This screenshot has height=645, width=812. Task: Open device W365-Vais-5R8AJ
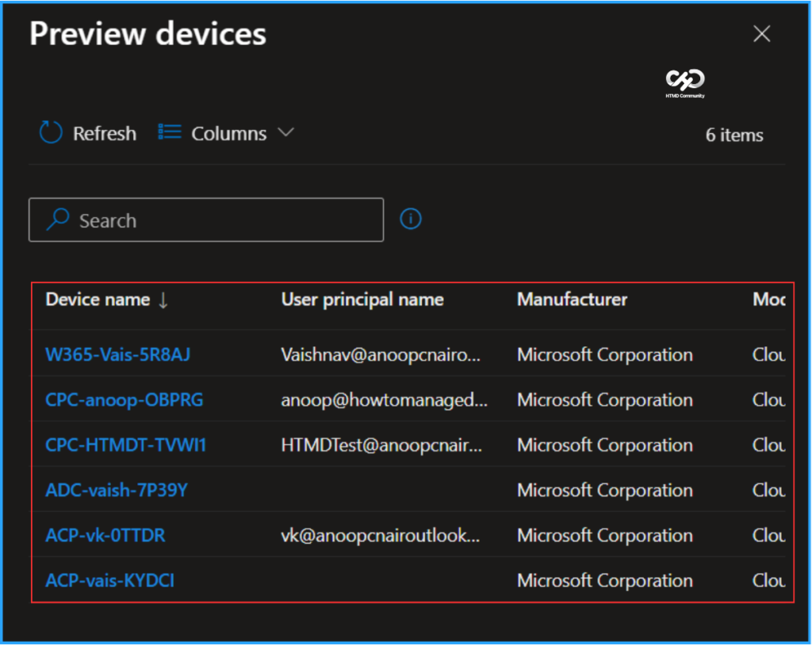[117, 355]
